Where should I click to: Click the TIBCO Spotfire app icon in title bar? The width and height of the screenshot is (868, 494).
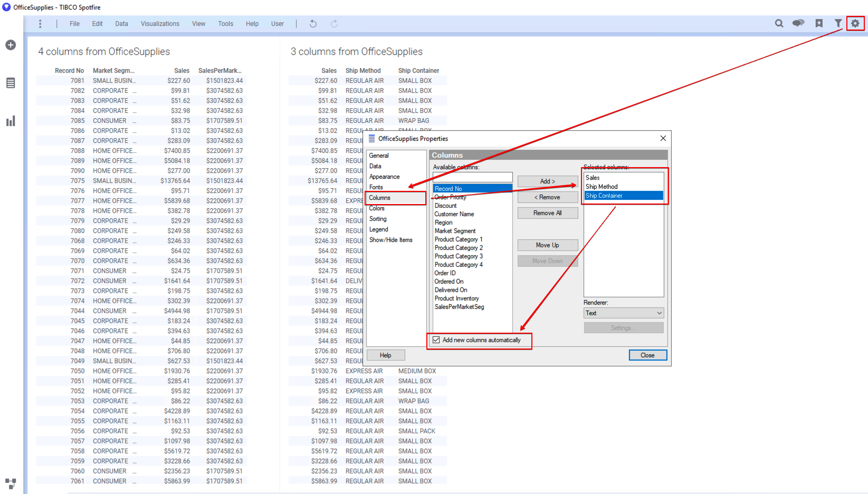[x=6, y=7]
